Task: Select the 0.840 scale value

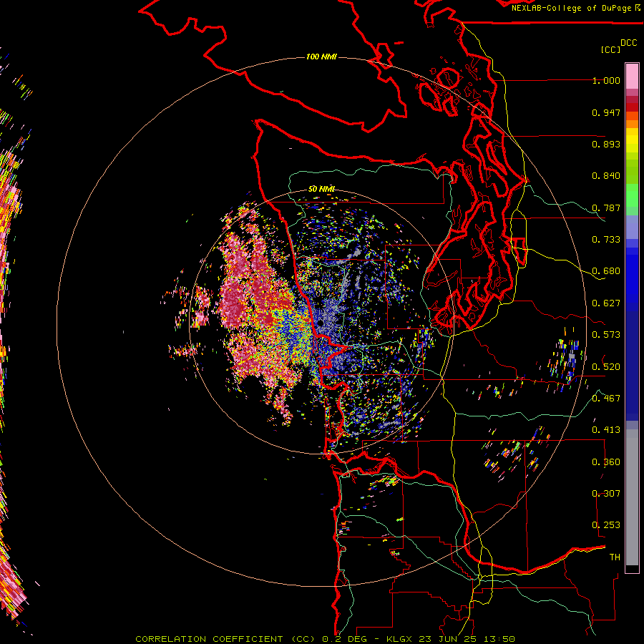Action: (x=606, y=176)
